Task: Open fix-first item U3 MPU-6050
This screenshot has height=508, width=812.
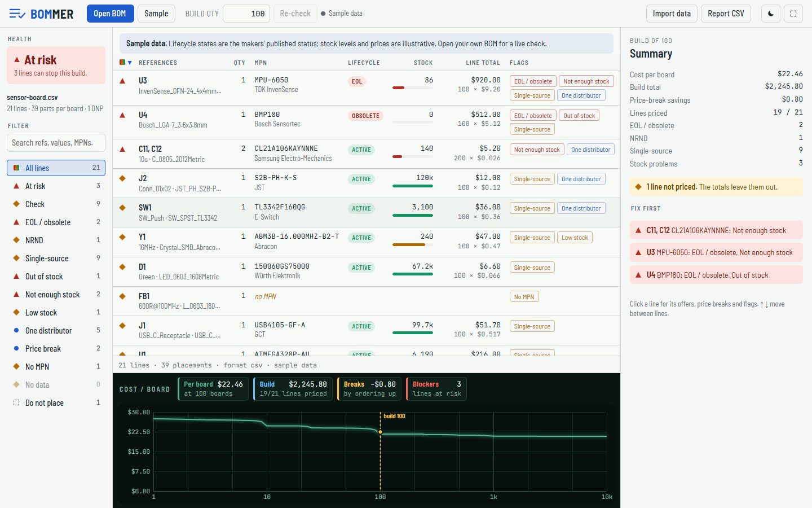Action: point(716,252)
